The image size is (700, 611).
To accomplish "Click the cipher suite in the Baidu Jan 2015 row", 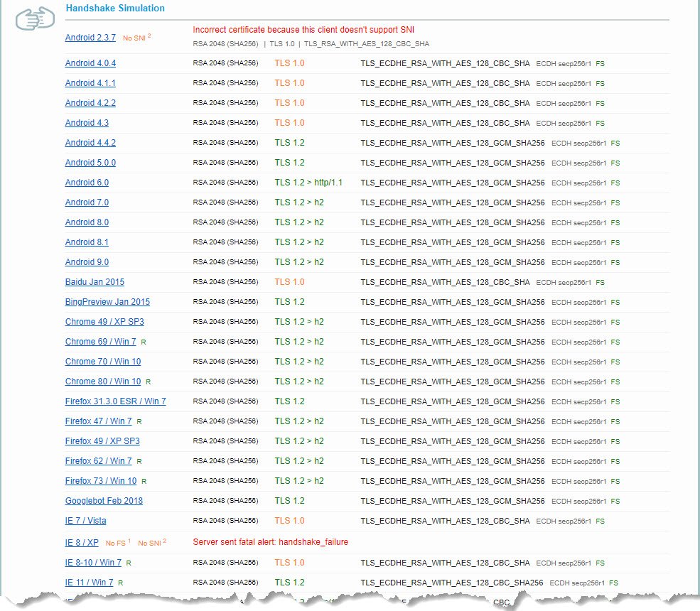I will [x=445, y=282].
